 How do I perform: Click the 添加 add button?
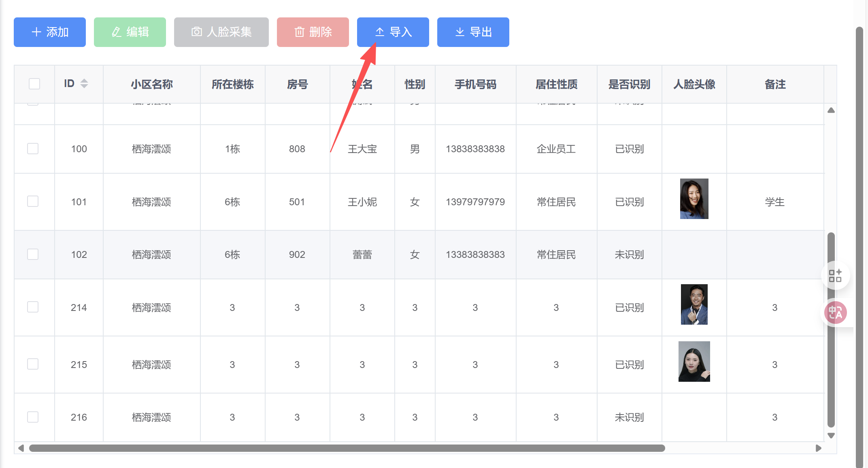(x=50, y=32)
